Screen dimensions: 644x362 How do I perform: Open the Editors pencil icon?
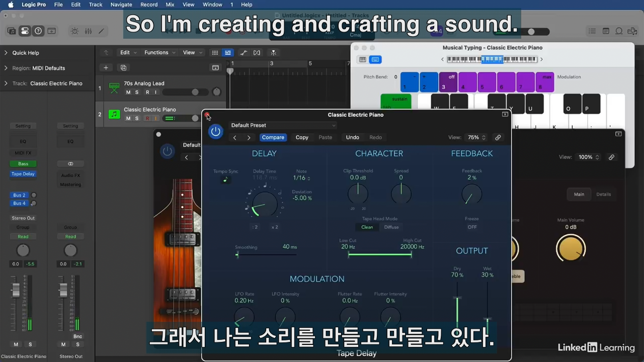(x=101, y=31)
